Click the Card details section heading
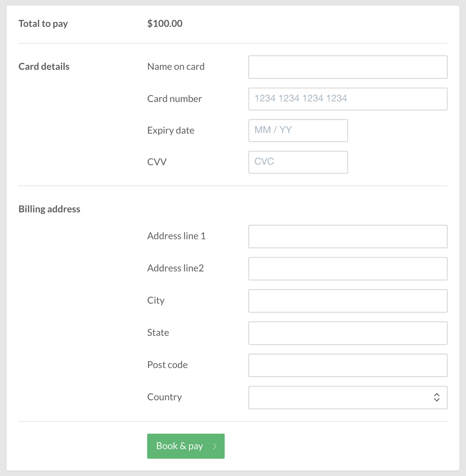466x476 pixels. coord(44,66)
